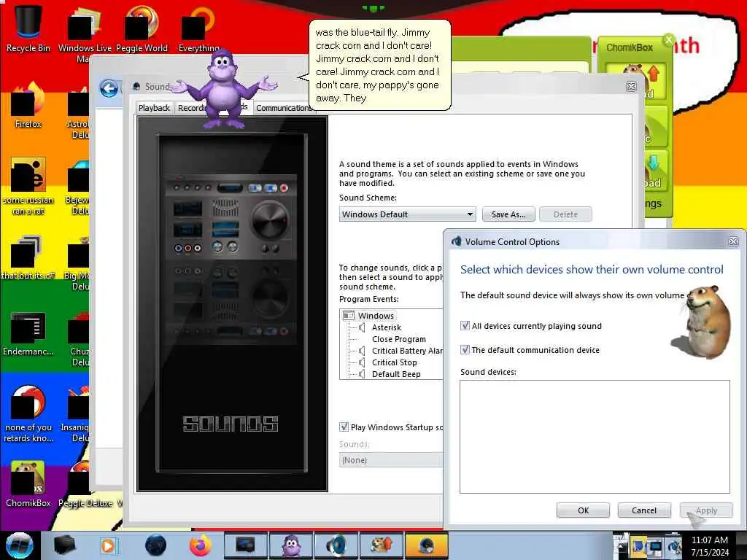Screen dimensions: 747x560
Task: Switch to ChomikBox hamster taskbar item
Action: coord(381,545)
